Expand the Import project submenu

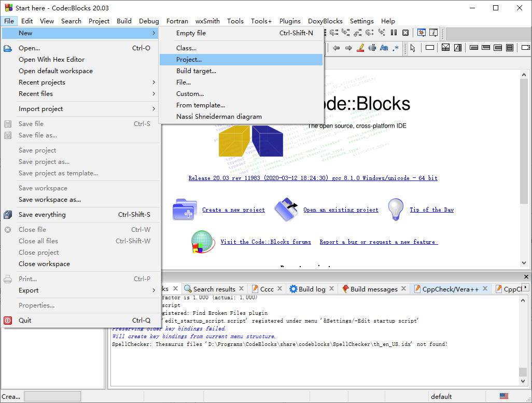coord(81,108)
